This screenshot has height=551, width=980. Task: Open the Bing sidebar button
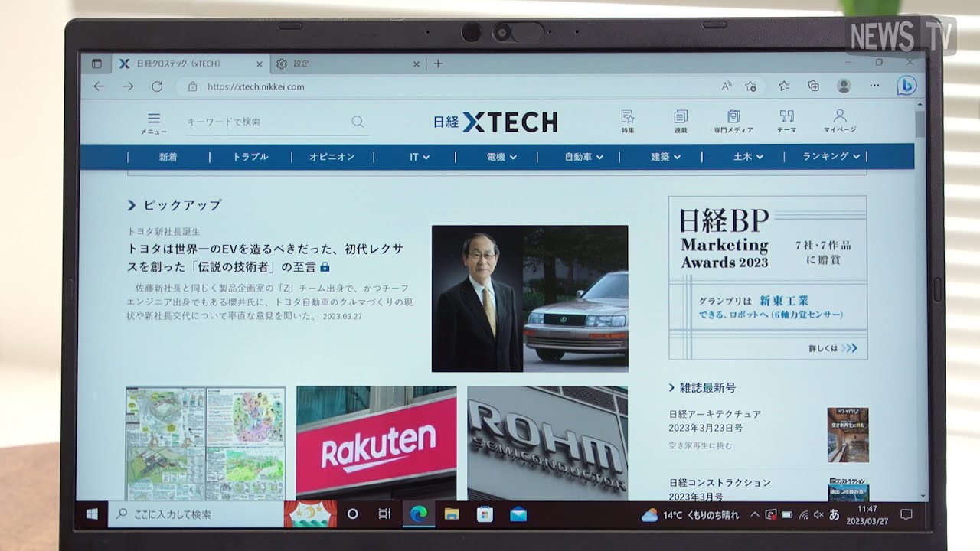(x=906, y=86)
